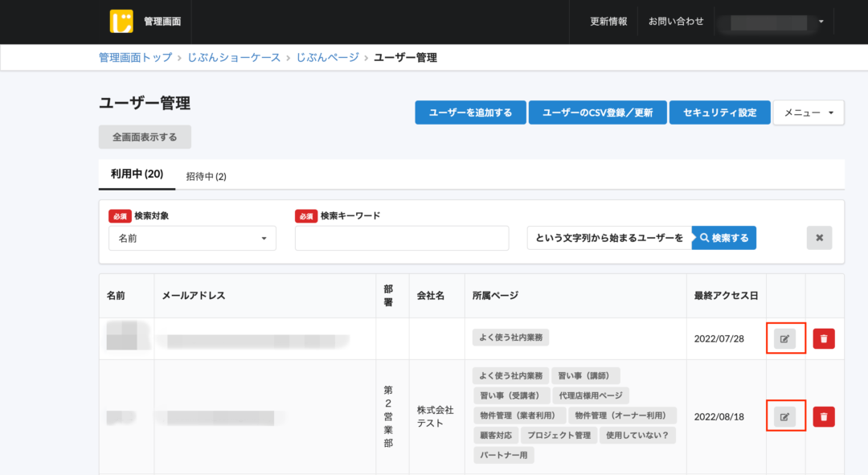Click 全画面表示する button
The height and width of the screenshot is (475, 868).
click(143, 137)
